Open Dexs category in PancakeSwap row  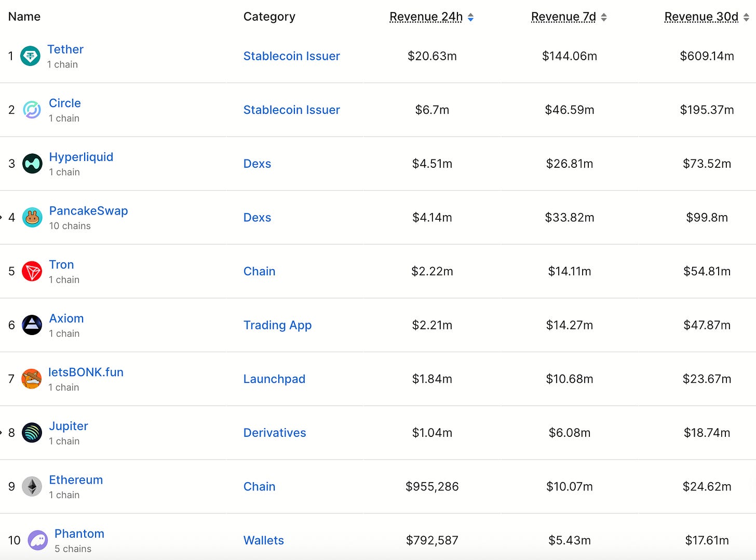pyautogui.click(x=258, y=217)
